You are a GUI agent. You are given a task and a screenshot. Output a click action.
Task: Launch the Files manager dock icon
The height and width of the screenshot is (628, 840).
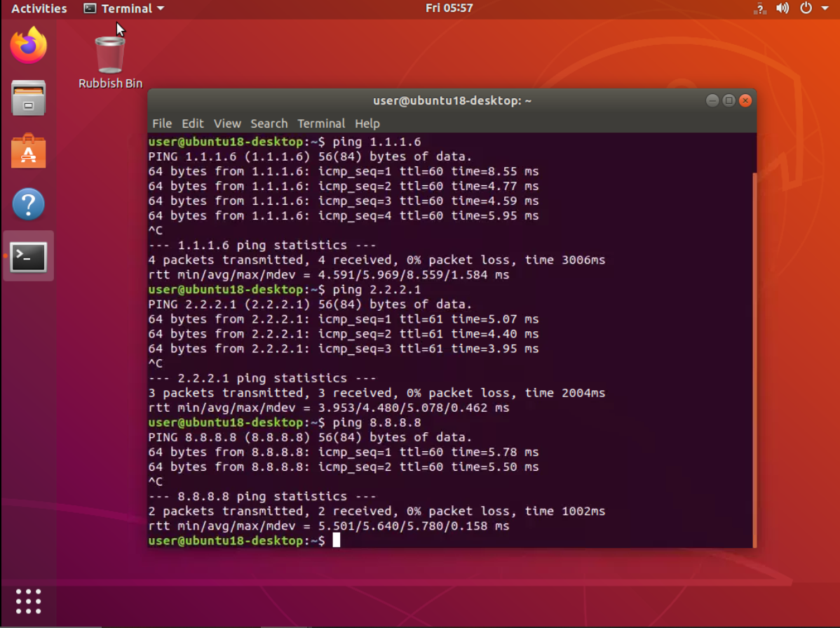(28, 98)
